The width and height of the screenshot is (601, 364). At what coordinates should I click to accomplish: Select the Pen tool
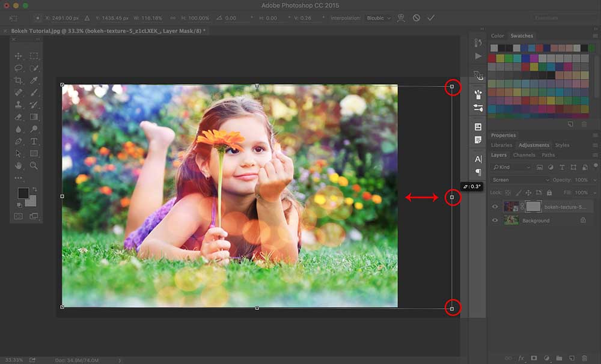18,141
